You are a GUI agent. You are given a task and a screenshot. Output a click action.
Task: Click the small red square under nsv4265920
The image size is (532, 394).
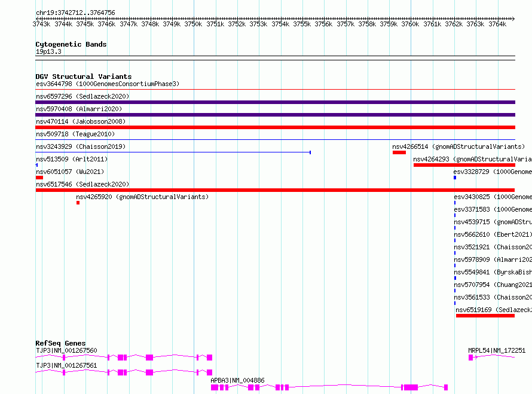coord(78,203)
